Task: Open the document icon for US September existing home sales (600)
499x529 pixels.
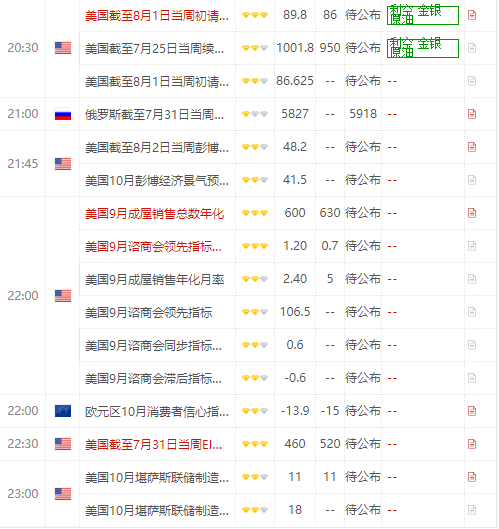Action: pyautogui.click(x=472, y=213)
